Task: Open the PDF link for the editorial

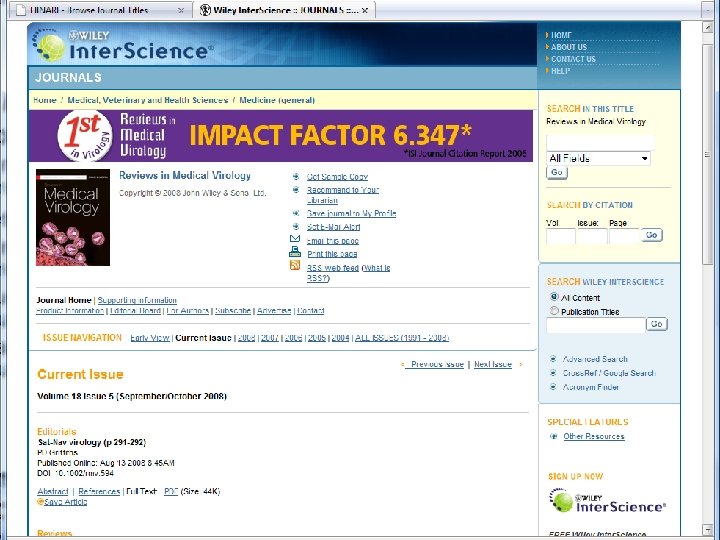Action: tap(171, 491)
